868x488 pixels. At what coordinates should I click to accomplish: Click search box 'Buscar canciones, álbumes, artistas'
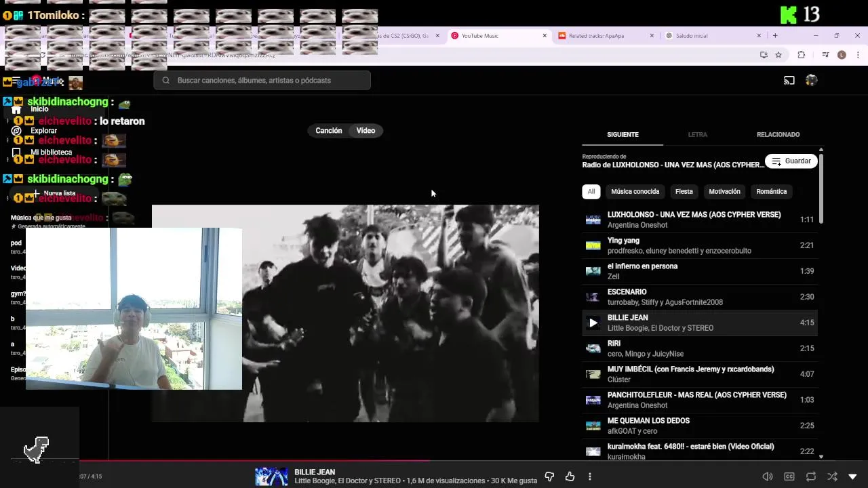(x=262, y=80)
